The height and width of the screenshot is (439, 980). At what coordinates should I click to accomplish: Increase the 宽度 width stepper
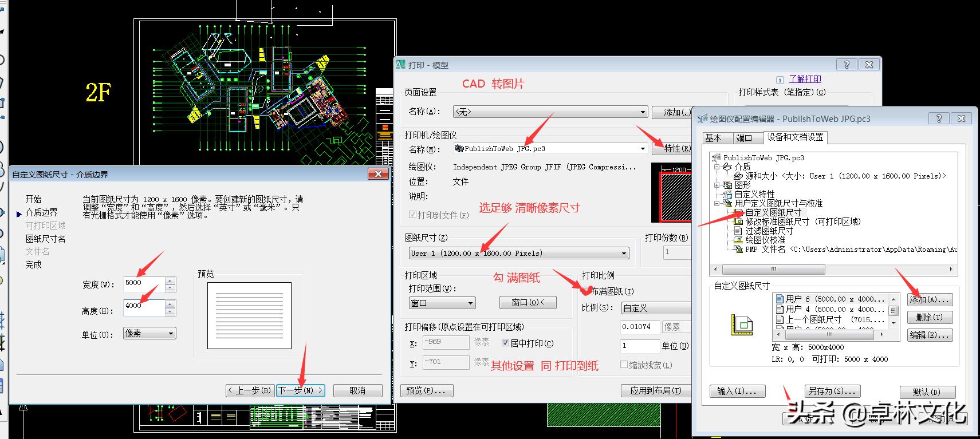(x=170, y=280)
